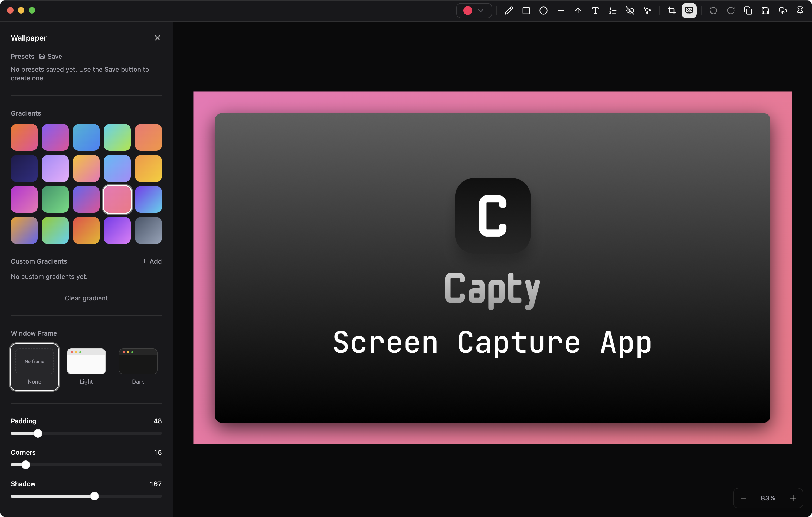812x517 pixels.
Task: Select the pink gradient swatch
Action: tap(117, 199)
